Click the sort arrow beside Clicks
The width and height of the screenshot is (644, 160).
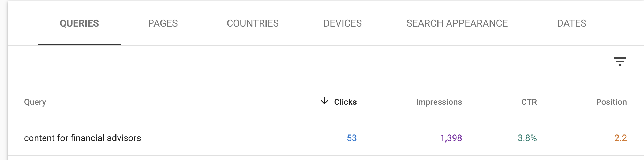tap(324, 101)
